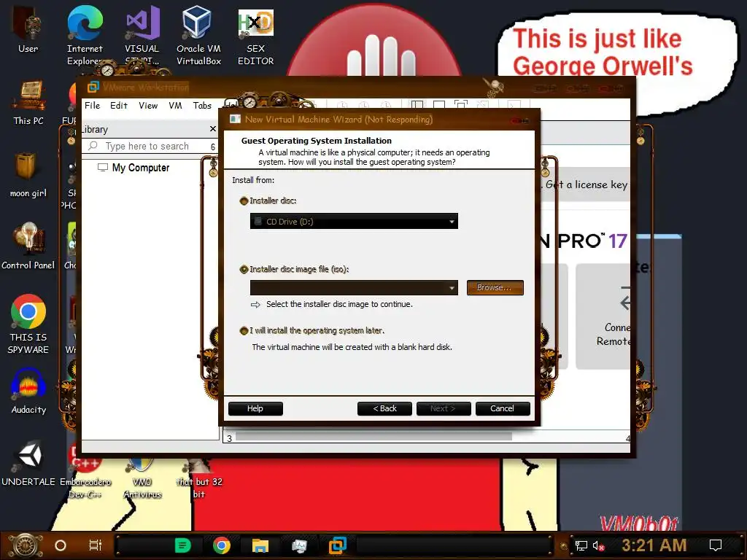747x560 pixels.
Task: Open the network tray icon
Action: pyautogui.click(x=581, y=545)
